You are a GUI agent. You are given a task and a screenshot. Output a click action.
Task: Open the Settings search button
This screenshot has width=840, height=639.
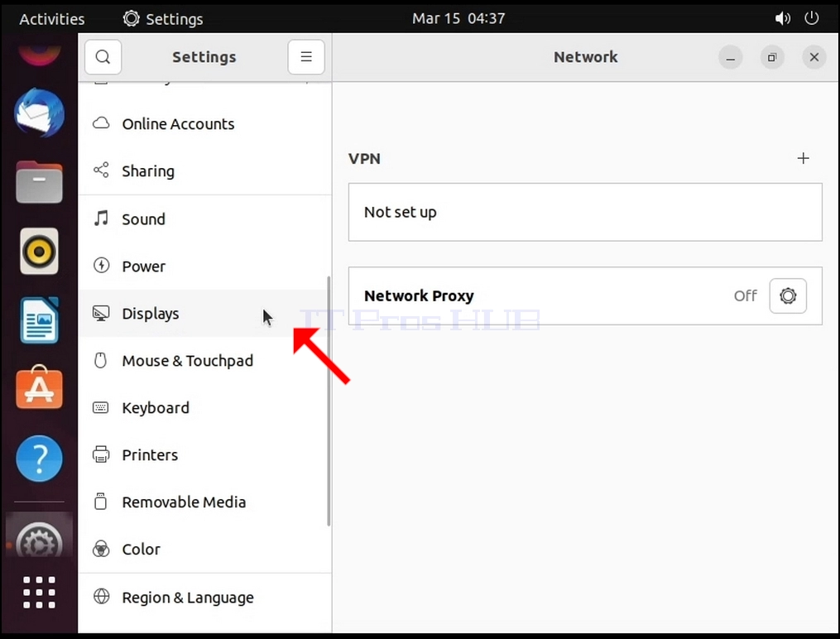coord(103,57)
